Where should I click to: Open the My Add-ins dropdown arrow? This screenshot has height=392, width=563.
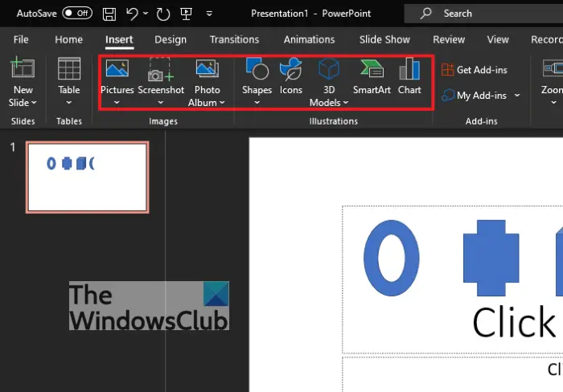517,96
